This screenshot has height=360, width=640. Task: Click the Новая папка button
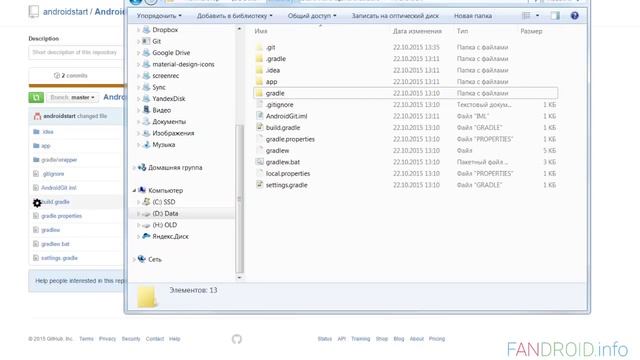(473, 16)
